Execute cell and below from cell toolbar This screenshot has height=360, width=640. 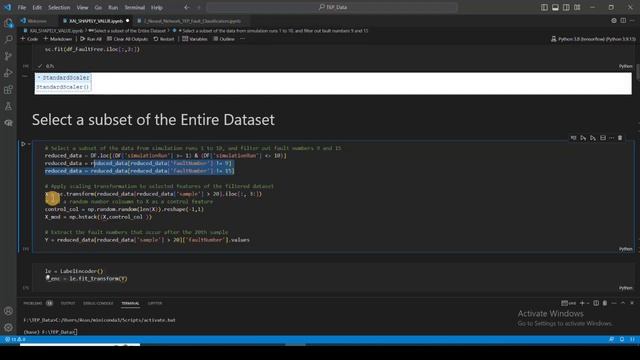593,138
